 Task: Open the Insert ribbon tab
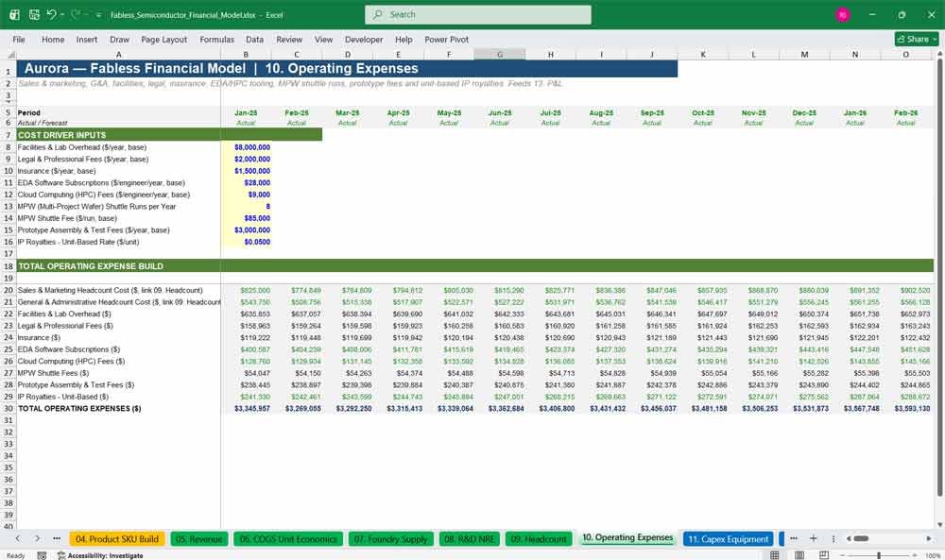pos(87,39)
